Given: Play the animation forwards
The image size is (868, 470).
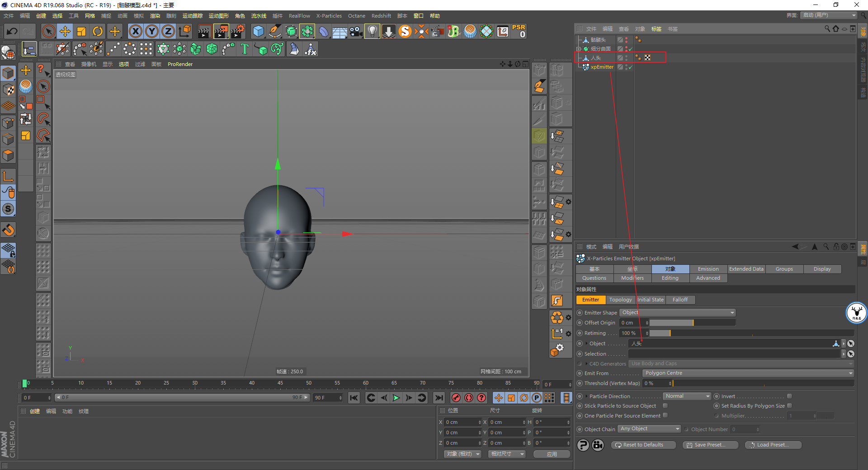Looking at the screenshot, I should click(x=396, y=398).
